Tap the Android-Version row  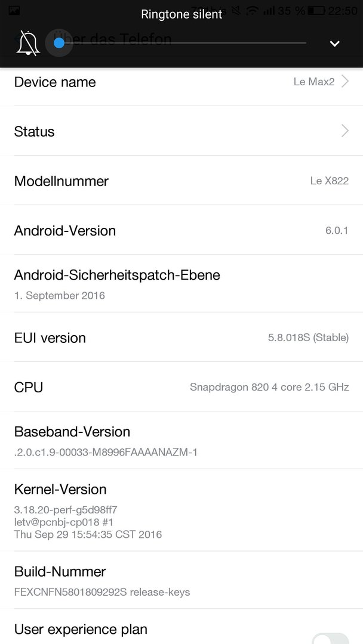[181, 230]
